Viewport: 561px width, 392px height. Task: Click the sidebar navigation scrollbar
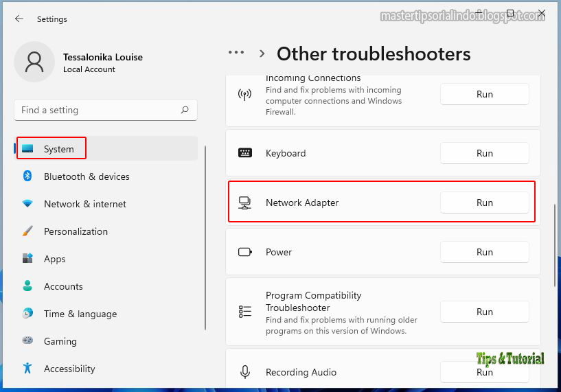coord(205,238)
